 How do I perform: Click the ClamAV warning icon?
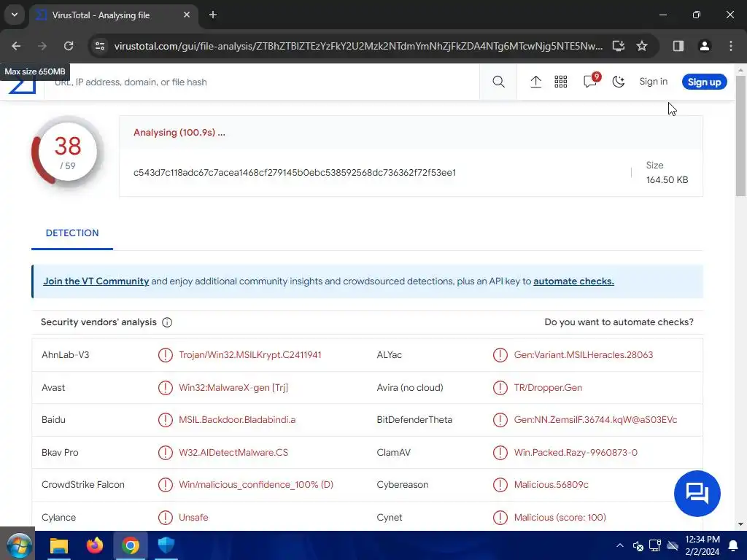500,452
